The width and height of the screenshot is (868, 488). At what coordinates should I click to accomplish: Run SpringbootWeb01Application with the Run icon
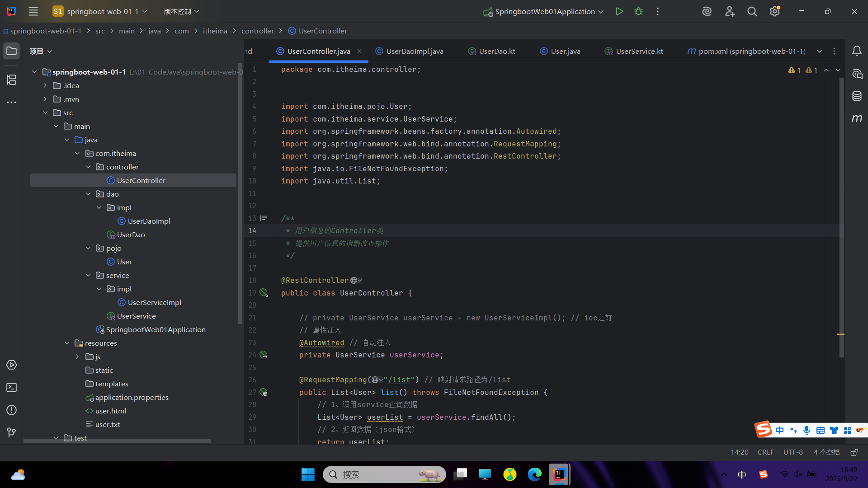coord(619,11)
